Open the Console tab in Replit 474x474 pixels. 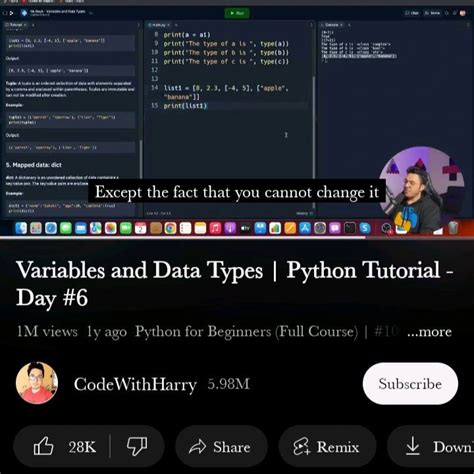(332, 25)
